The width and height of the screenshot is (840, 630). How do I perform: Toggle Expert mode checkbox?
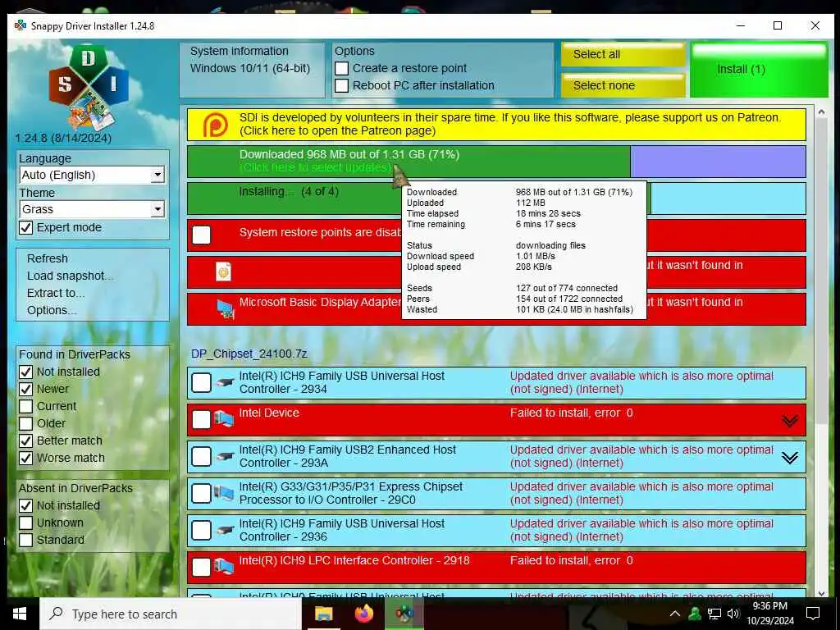[25, 228]
